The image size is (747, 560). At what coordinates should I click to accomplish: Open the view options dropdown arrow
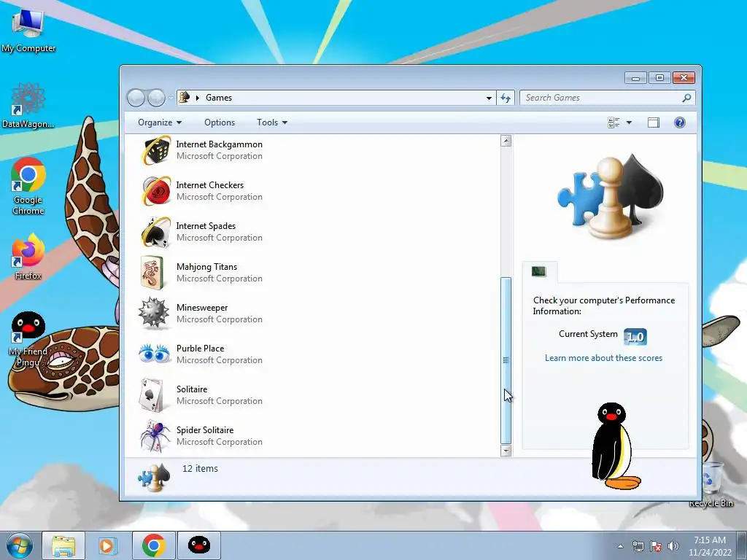click(x=629, y=122)
